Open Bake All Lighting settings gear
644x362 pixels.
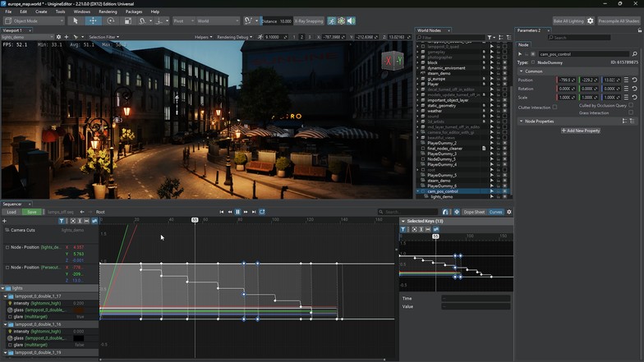click(590, 21)
